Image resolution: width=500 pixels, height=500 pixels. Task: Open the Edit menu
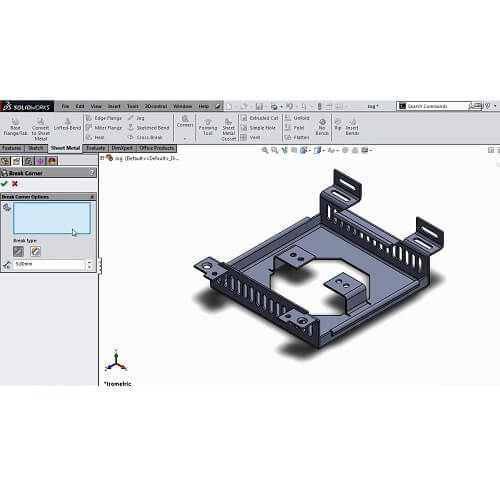[x=80, y=106]
